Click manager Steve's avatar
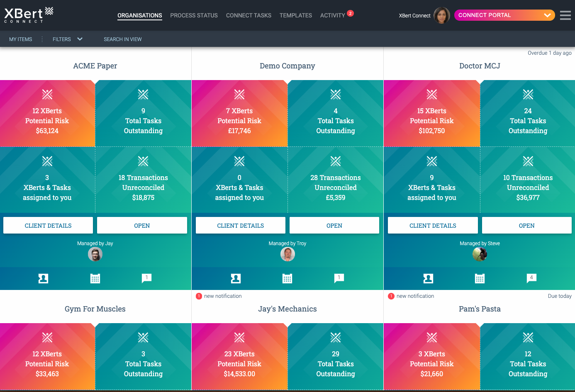The image size is (575, 392). point(480,254)
